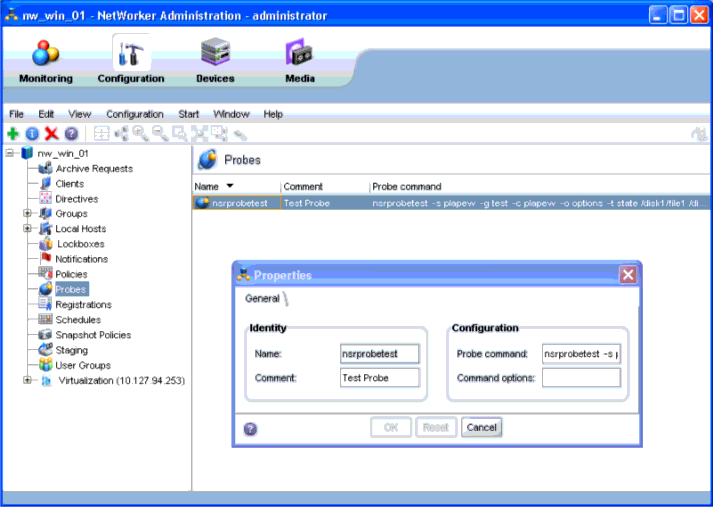Click the Name input field
The width and height of the screenshot is (713, 507).
click(x=380, y=353)
